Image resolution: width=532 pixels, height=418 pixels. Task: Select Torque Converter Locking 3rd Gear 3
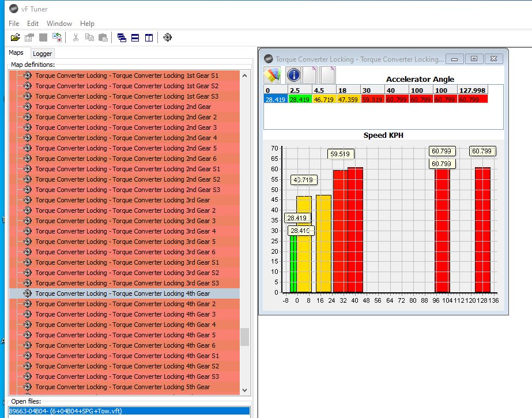click(x=126, y=221)
